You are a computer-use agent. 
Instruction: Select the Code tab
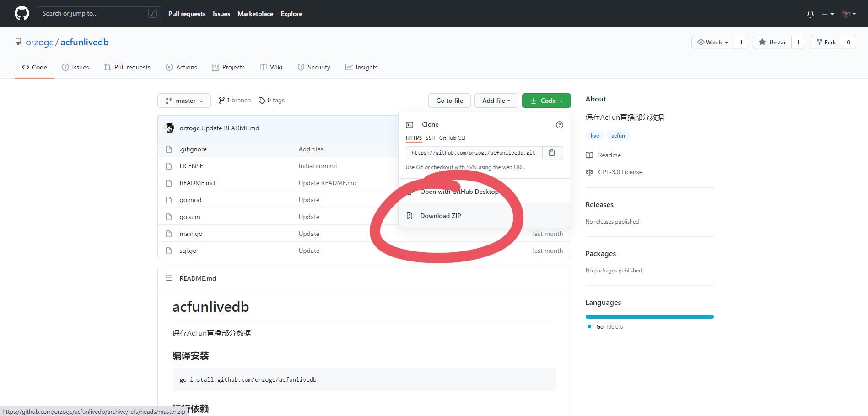(34, 67)
